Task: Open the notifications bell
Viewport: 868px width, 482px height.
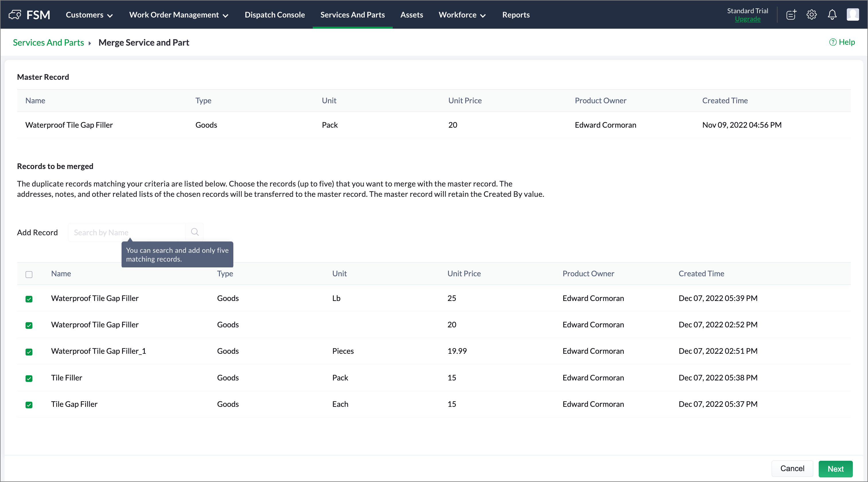Action: click(832, 15)
